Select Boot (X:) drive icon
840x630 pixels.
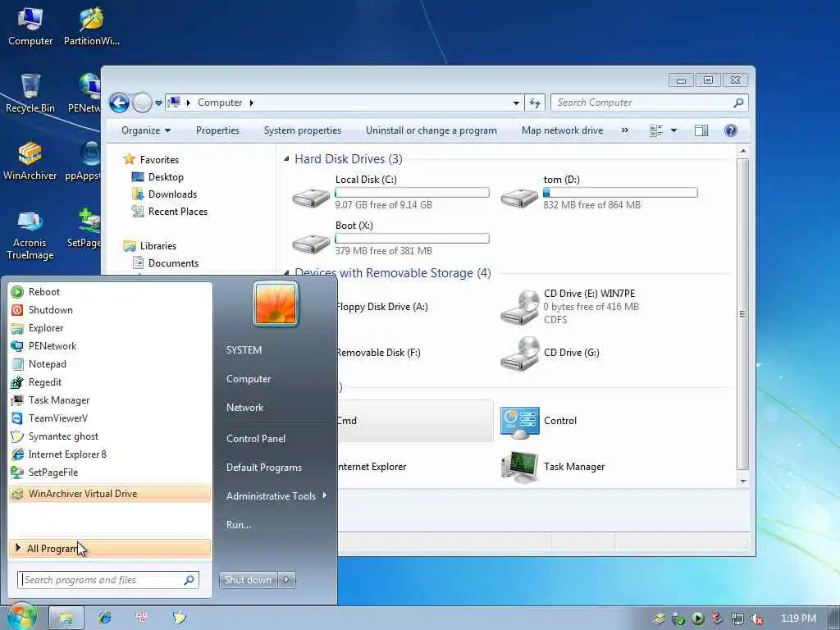(311, 243)
